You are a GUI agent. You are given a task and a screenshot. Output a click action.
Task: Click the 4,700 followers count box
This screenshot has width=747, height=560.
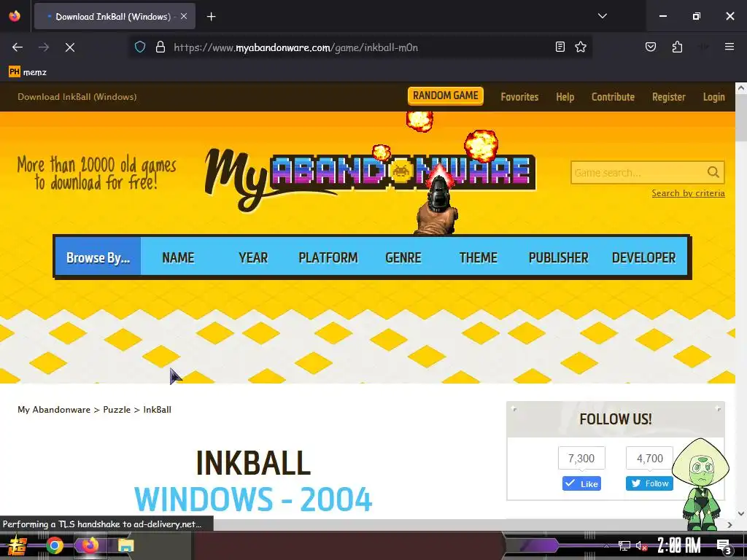point(650,458)
